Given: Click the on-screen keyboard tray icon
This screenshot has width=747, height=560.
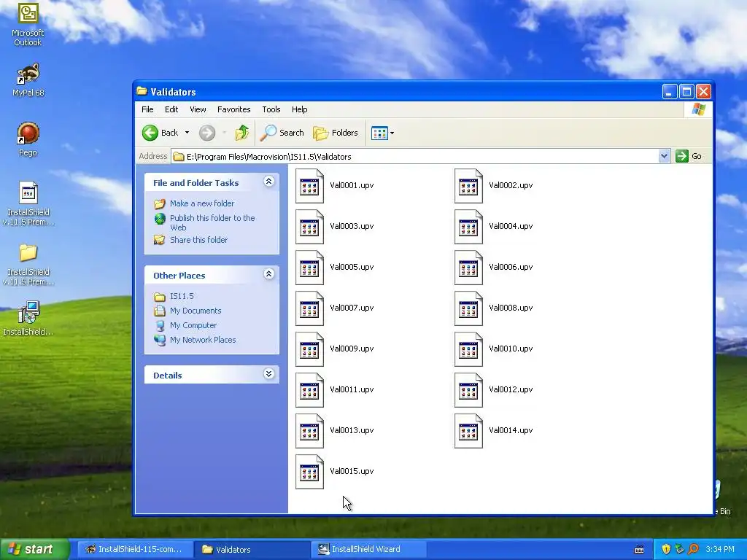Looking at the screenshot, I should click(x=639, y=550).
